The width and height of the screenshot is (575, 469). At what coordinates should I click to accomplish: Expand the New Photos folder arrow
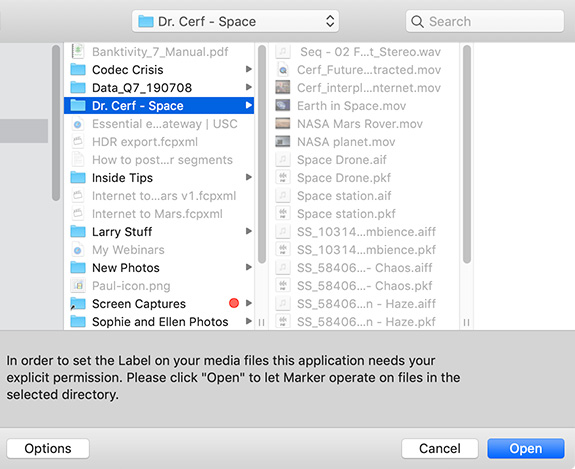click(x=249, y=267)
